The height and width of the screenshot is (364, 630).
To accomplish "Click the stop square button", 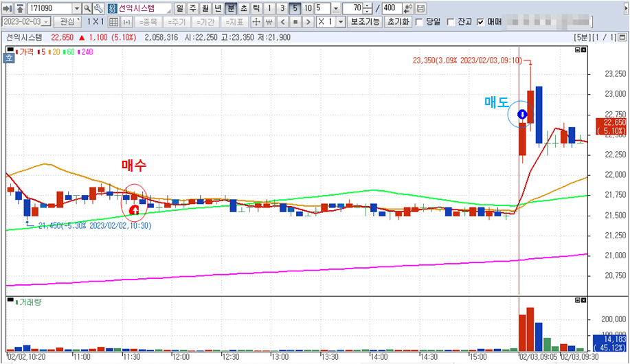I will pyautogui.click(x=295, y=22).
